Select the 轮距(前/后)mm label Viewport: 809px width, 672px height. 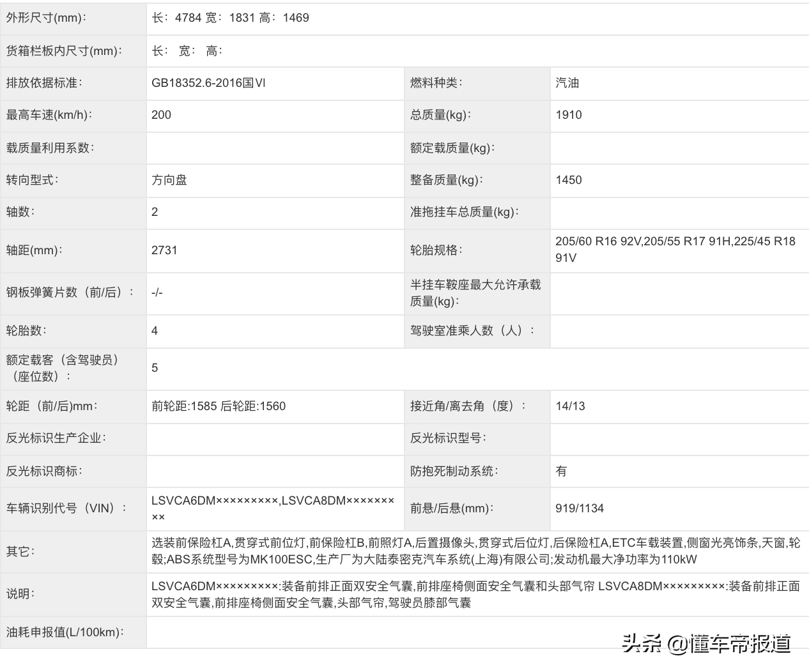tap(52, 406)
